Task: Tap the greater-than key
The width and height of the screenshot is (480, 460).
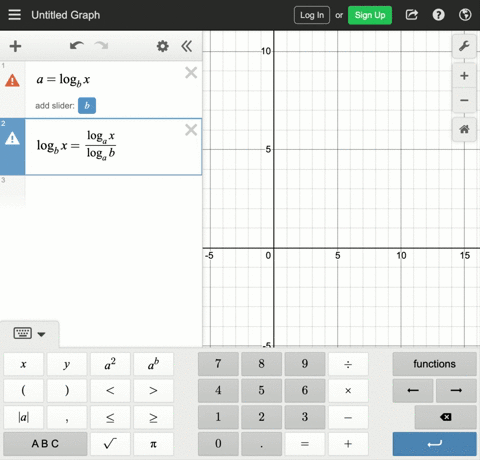Action: (x=153, y=390)
